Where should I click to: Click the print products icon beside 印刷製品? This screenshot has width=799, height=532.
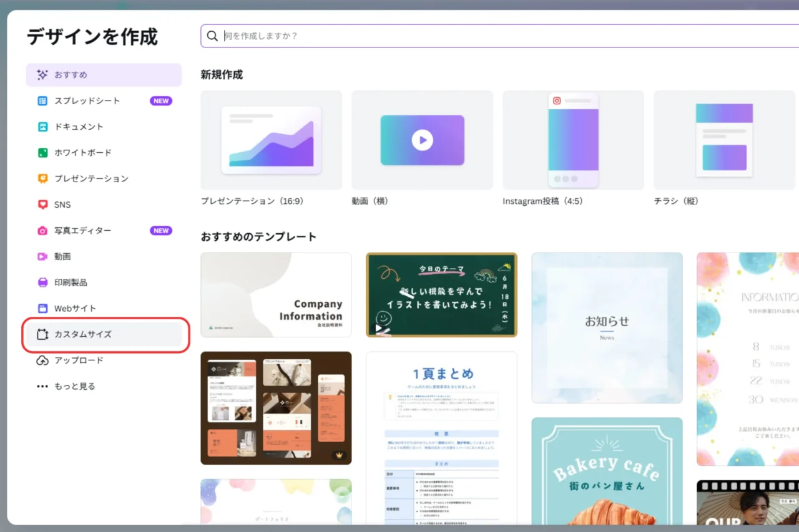[x=42, y=283]
